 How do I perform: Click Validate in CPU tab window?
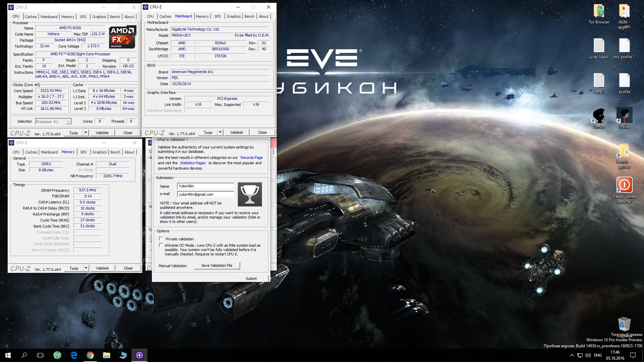pyautogui.click(x=102, y=133)
